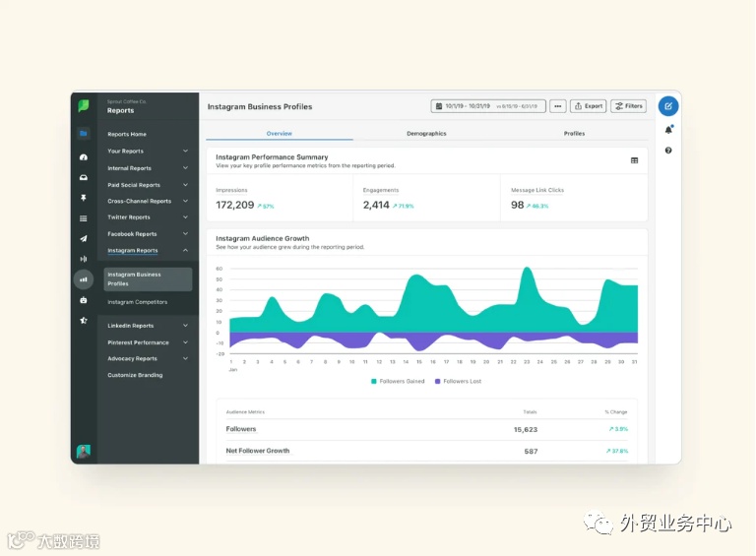756x556 pixels.
Task: Click the blue compose pencil button
Action: [x=668, y=106]
